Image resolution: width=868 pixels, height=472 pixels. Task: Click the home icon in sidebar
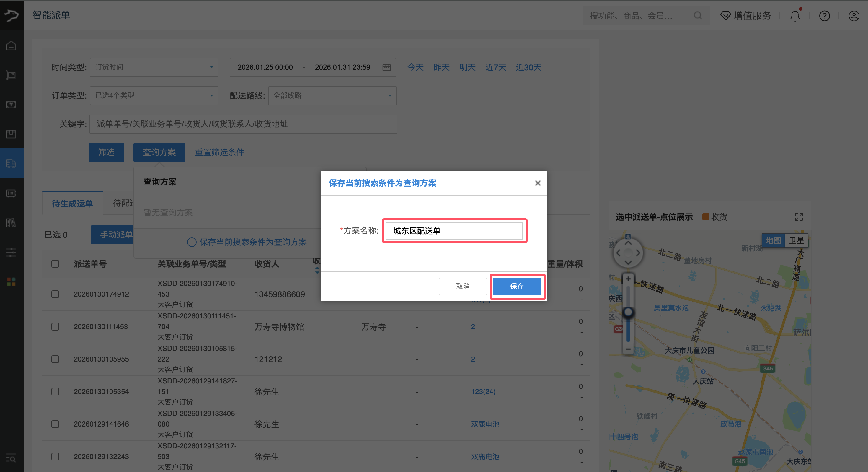pos(12,45)
